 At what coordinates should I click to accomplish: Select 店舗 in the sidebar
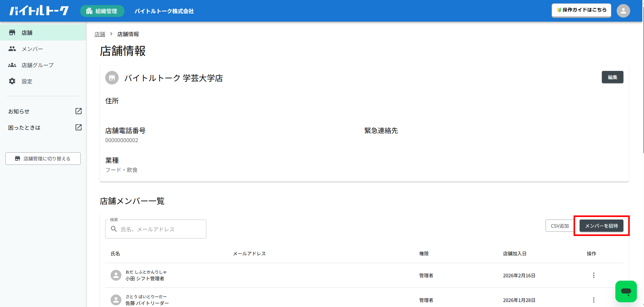coord(43,33)
